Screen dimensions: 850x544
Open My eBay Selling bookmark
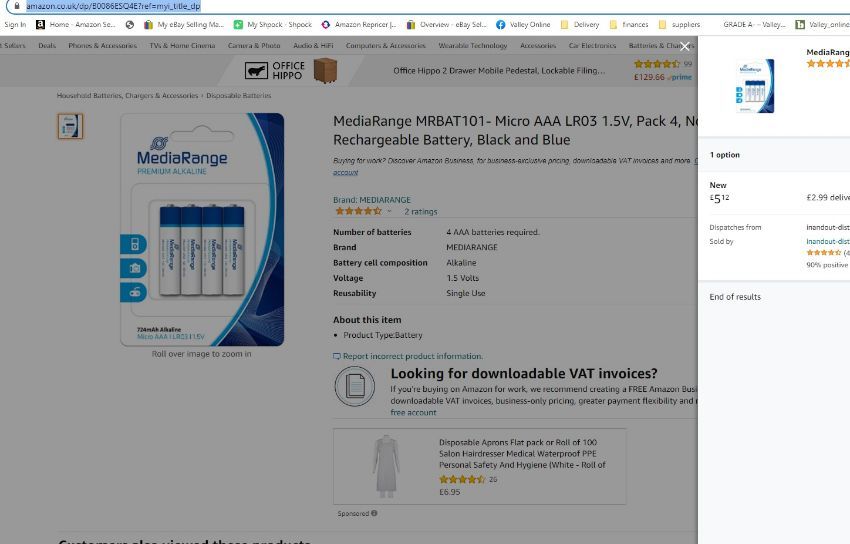click(x=184, y=24)
